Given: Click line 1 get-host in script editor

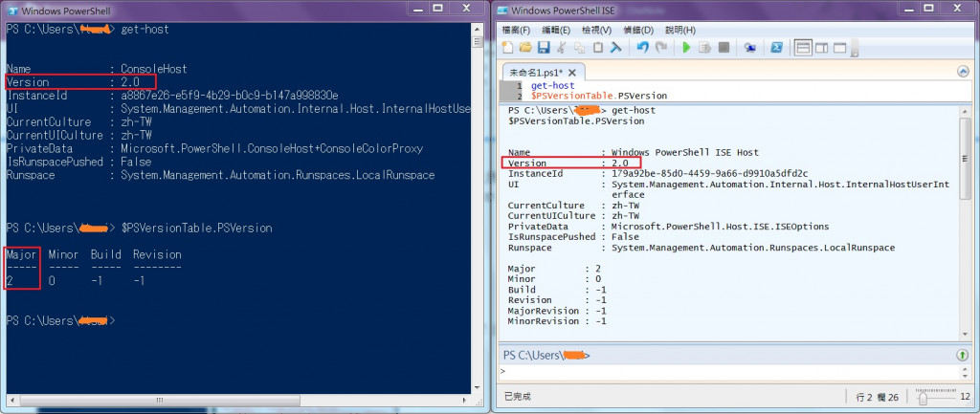Looking at the screenshot, I should click(x=552, y=85).
